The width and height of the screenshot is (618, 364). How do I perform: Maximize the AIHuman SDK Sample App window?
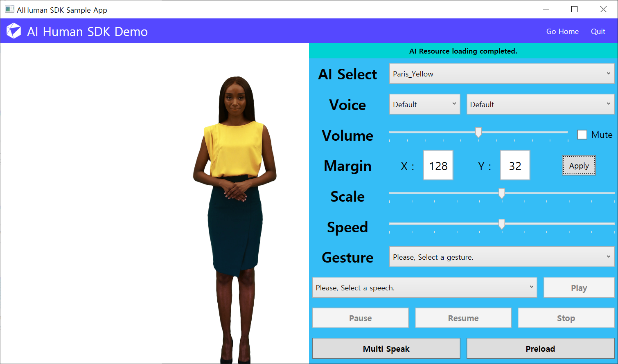click(574, 9)
